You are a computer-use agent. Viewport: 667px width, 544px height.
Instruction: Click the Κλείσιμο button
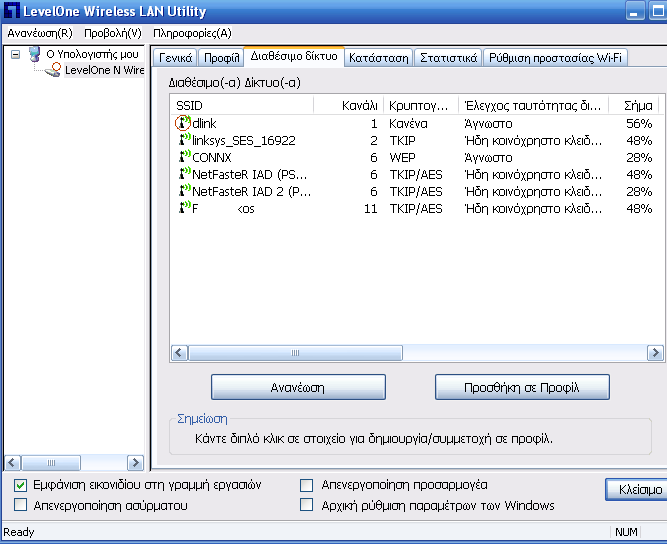tap(637, 490)
